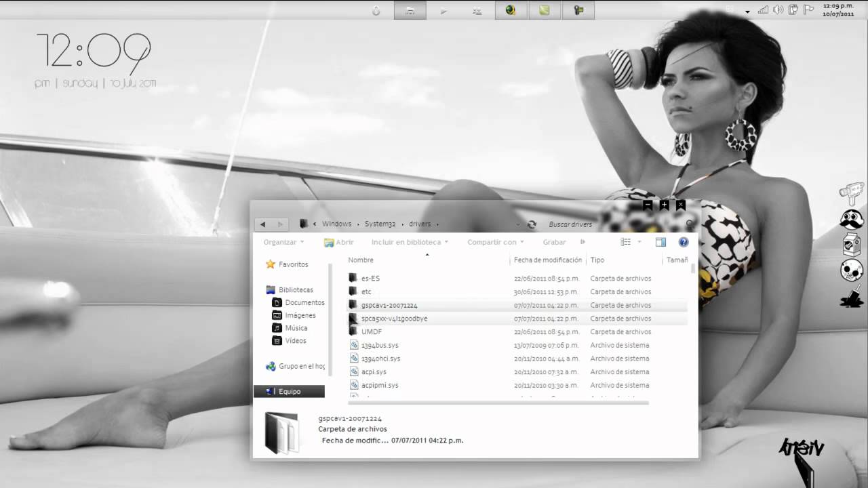The image size is (868, 488).
Task: Click Grabar toolbar button
Action: click(554, 242)
